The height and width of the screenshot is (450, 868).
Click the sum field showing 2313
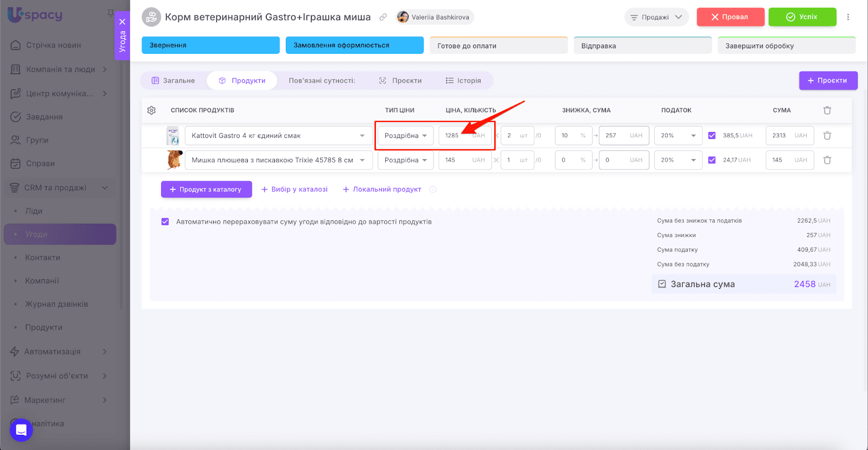point(790,136)
